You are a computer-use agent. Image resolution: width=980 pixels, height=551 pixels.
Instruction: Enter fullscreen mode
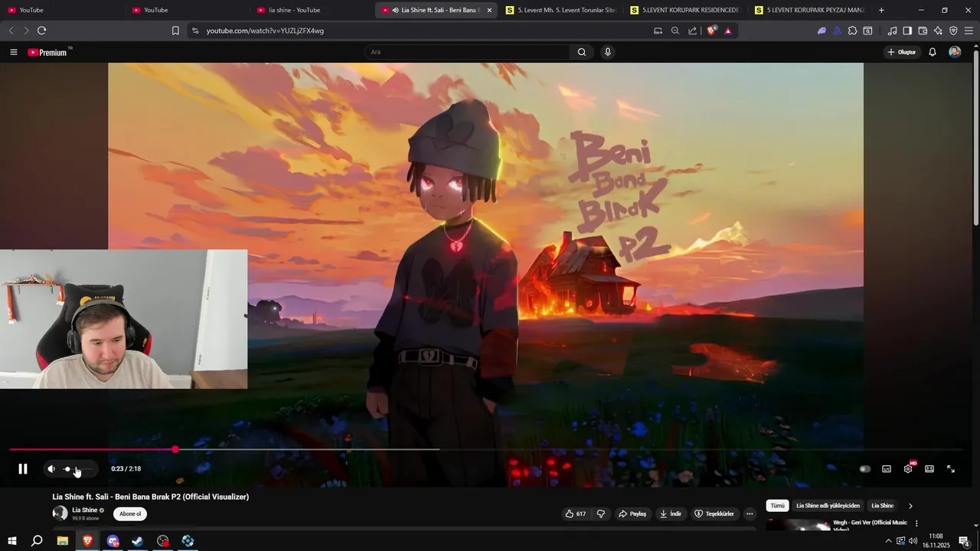(951, 469)
